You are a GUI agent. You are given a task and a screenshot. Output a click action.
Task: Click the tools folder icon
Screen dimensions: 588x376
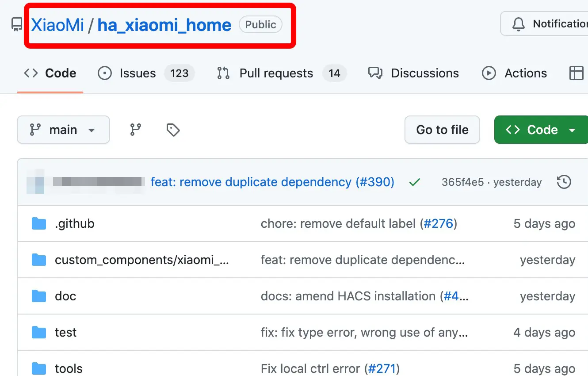coord(39,368)
